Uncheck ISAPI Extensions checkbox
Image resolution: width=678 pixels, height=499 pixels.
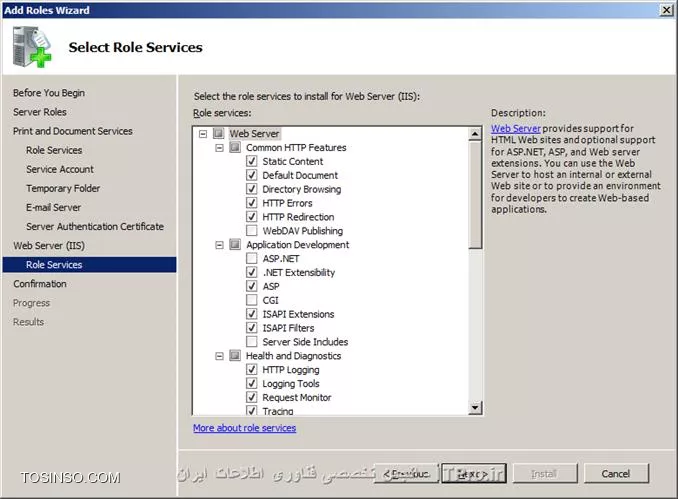pyautogui.click(x=252, y=314)
